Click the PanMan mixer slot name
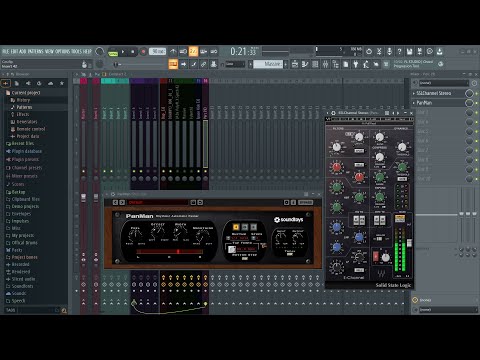 pos(424,103)
